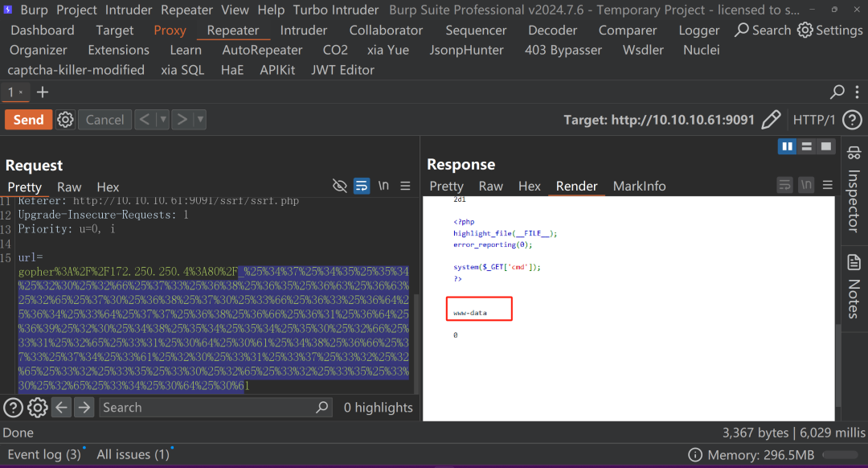Click the Send button
Viewport: 868px width, 468px height.
pyautogui.click(x=29, y=120)
